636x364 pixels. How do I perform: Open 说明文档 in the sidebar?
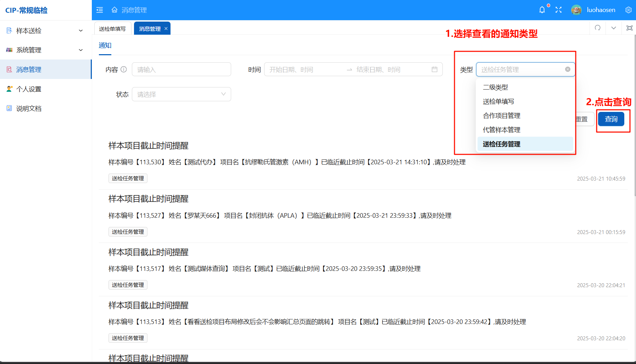(29, 108)
